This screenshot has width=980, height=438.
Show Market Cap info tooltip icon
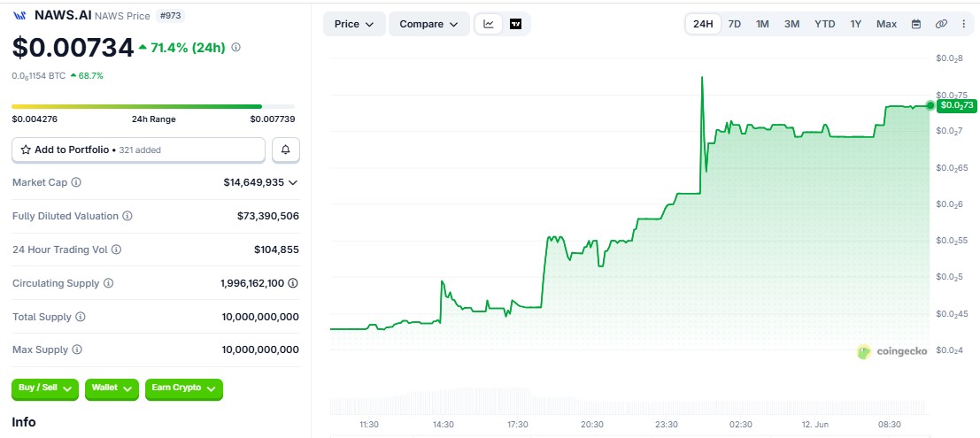point(76,182)
